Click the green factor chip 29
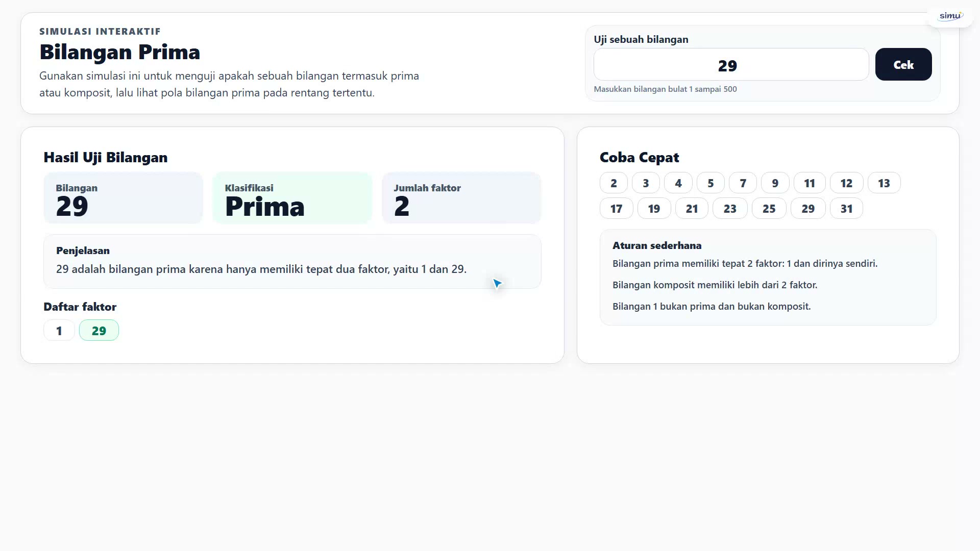 pyautogui.click(x=99, y=331)
